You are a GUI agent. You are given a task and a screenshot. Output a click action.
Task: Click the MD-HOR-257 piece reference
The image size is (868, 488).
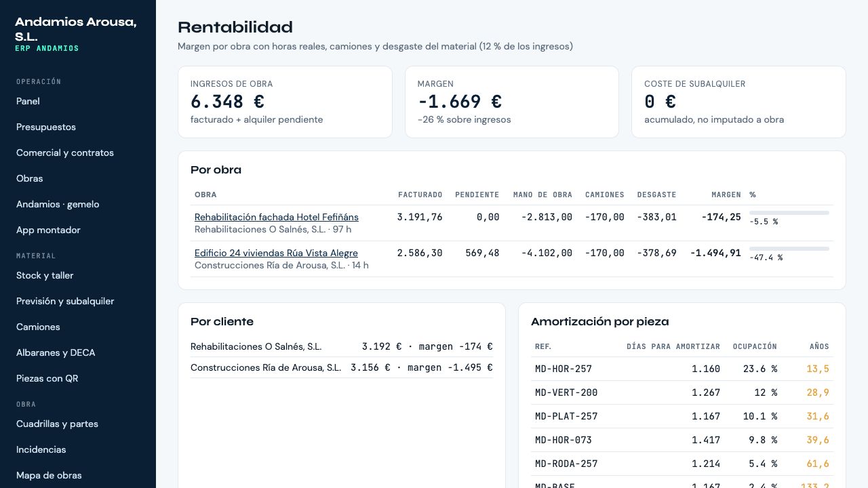(x=564, y=369)
